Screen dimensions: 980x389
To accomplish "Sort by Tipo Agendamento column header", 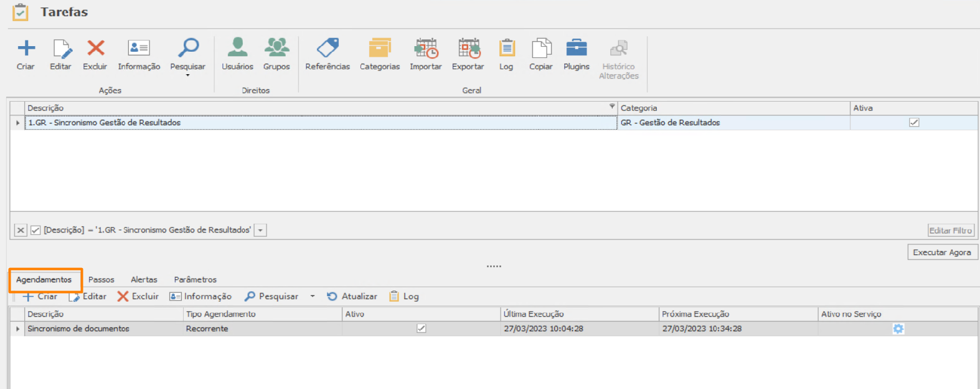I will point(263,314).
